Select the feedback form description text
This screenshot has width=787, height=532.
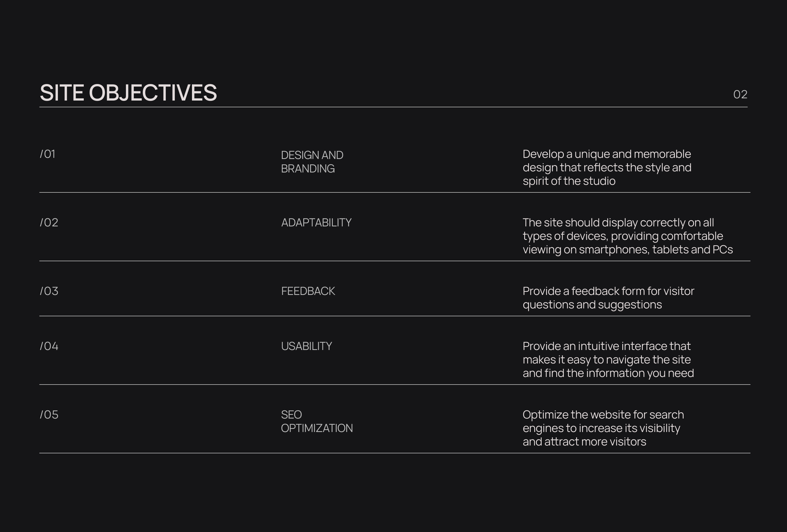tap(608, 298)
